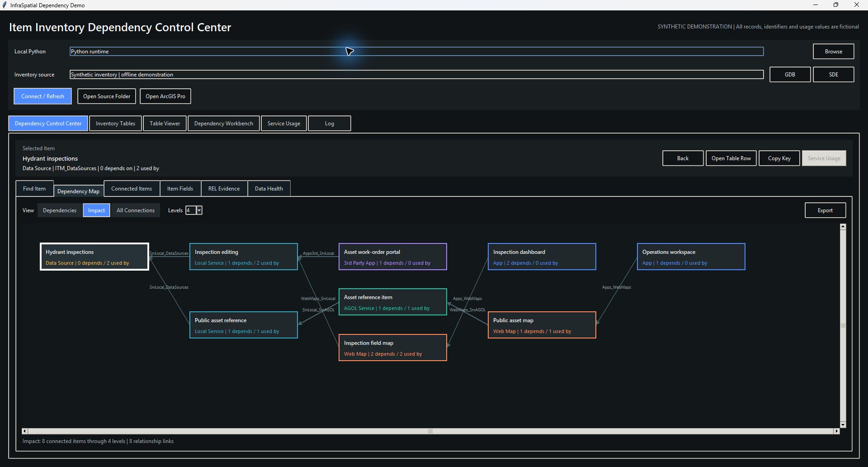Click Open Table Row
The width and height of the screenshot is (868, 467).
pyautogui.click(x=731, y=158)
